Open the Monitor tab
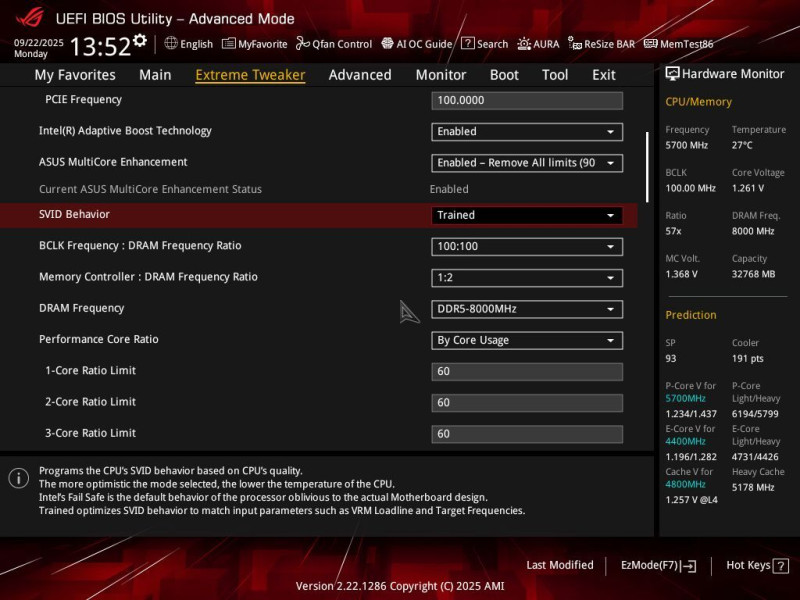Image resolution: width=800 pixels, height=600 pixels. [x=441, y=75]
